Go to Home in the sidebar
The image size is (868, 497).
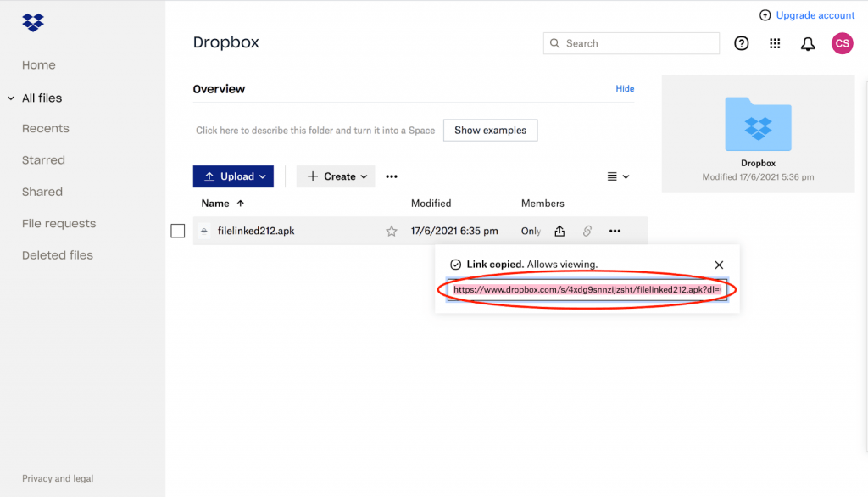(x=39, y=64)
